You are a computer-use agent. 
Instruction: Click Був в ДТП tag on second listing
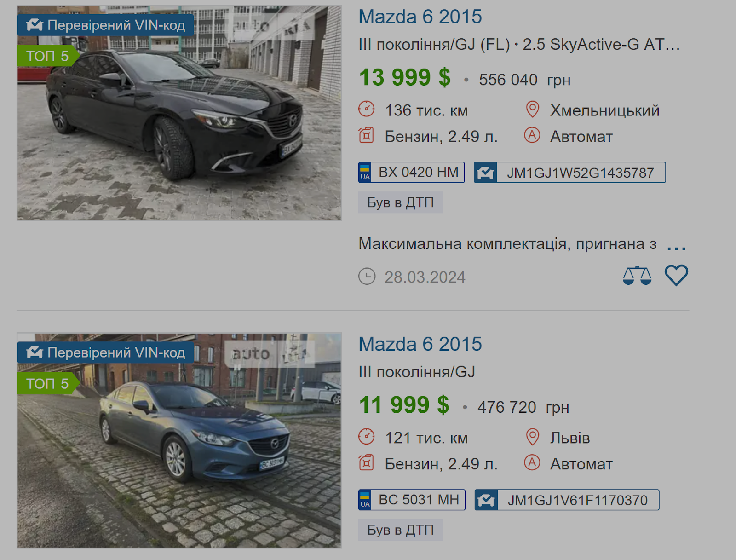click(401, 530)
